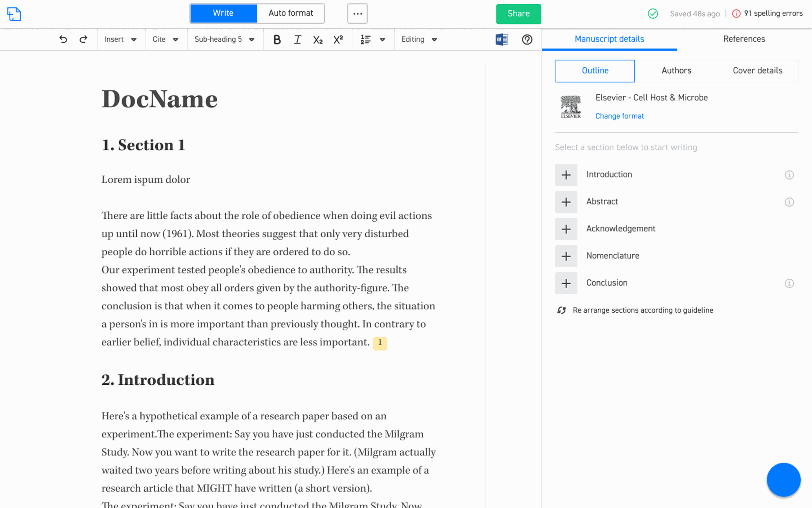Screen dimensions: 812x508
Task: Switch to Auto format mode
Action: click(x=291, y=14)
